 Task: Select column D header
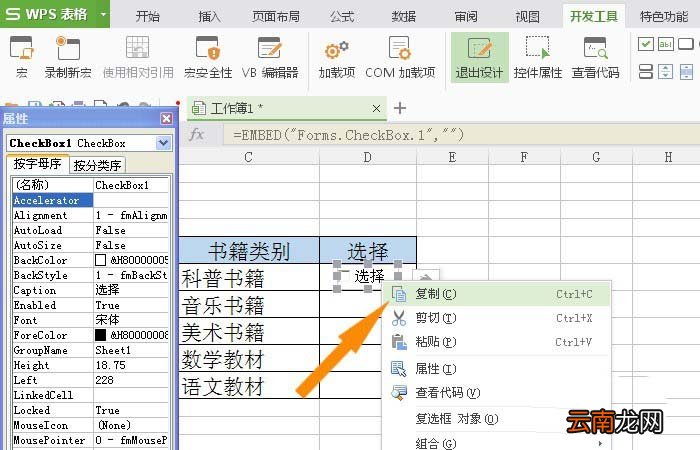(368, 157)
